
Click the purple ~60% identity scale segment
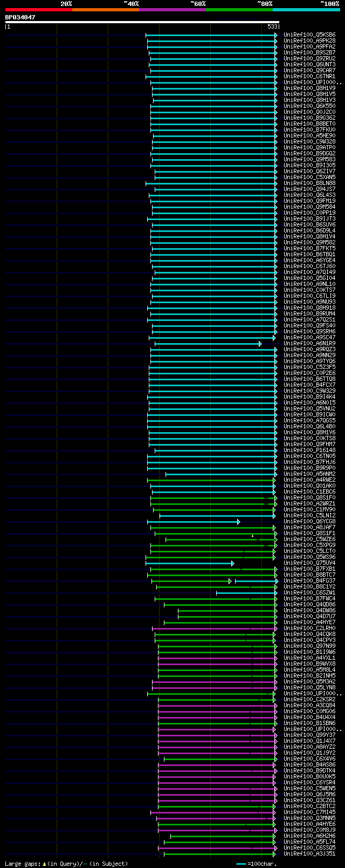click(172, 10)
